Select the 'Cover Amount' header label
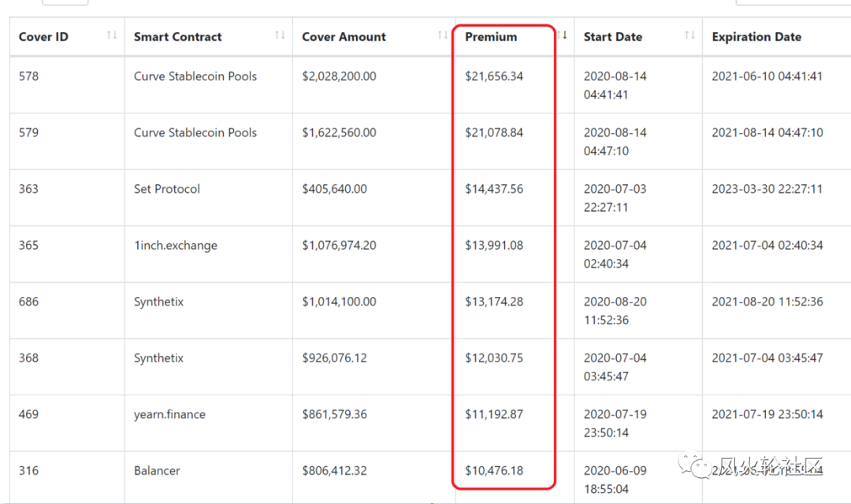851x504 pixels. 344,37
